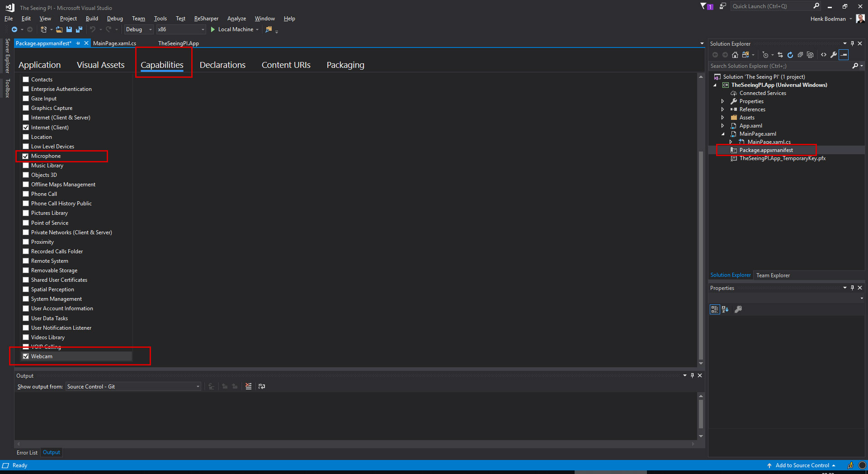Open Properties via the Solution Explorer wrench icon

834,55
